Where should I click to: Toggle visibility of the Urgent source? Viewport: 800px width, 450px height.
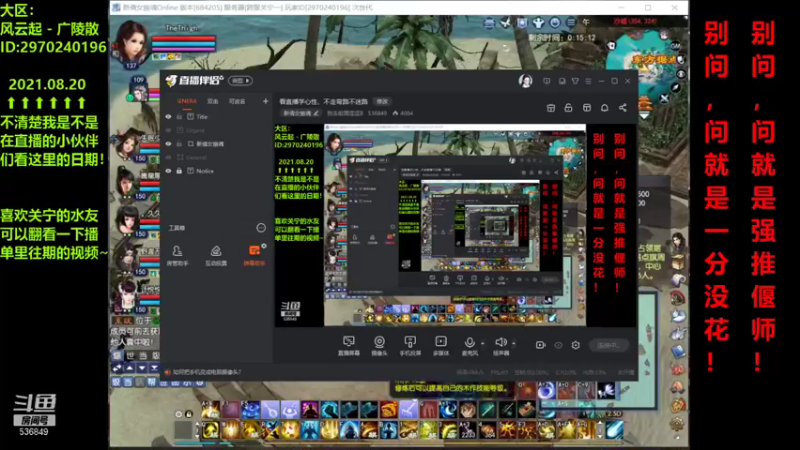pyautogui.click(x=168, y=130)
